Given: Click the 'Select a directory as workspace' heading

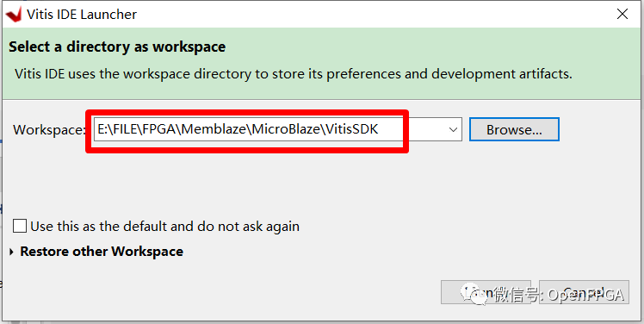Looking at the screenshot, I should coord(117,47).
